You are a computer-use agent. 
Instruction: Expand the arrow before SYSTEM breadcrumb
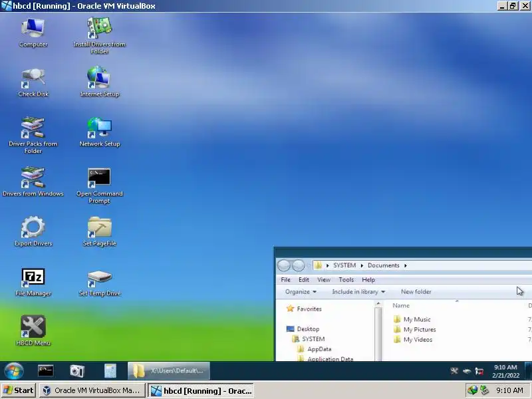click(x=327, y=265)
